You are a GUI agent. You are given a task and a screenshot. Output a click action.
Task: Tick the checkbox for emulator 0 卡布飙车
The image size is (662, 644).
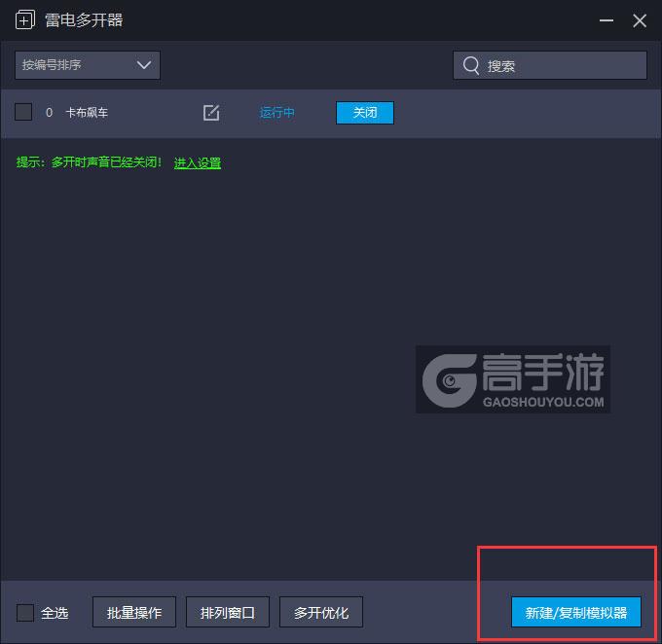[x=23, y=112]
